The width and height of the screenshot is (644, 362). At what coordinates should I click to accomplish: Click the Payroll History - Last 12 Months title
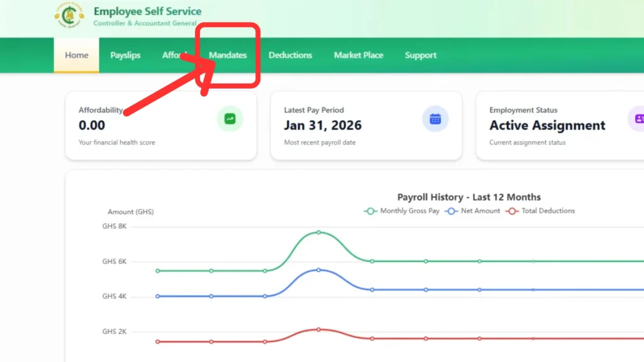coord(469,197)
